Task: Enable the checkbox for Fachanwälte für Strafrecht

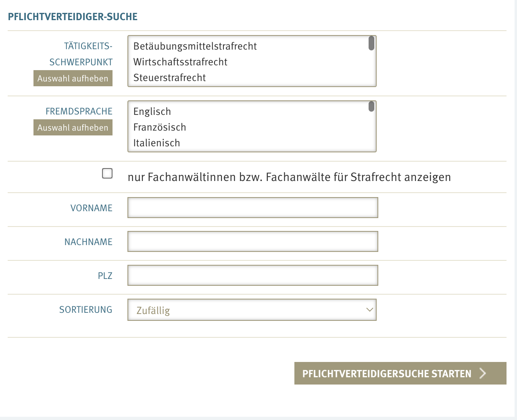Action: (107, 174)
